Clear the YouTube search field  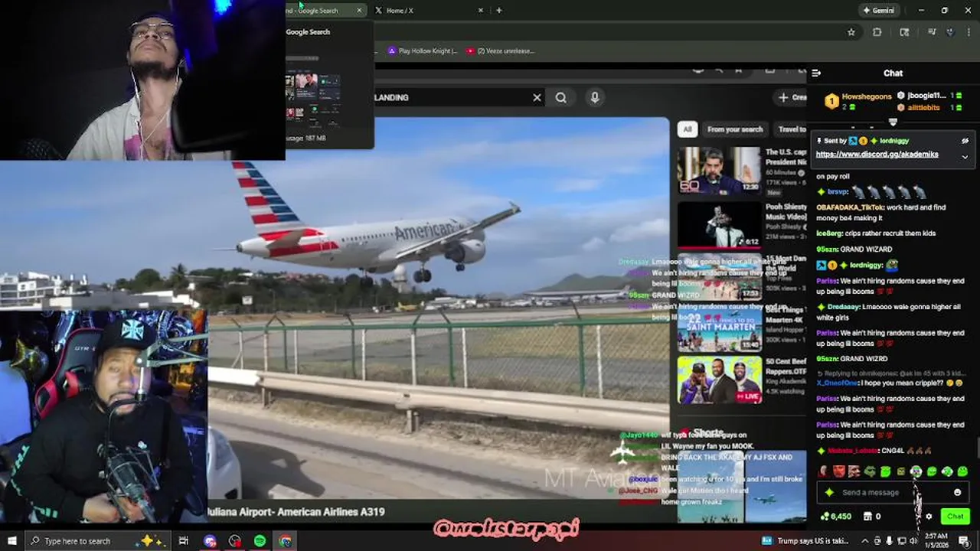(x=537, y=97)
